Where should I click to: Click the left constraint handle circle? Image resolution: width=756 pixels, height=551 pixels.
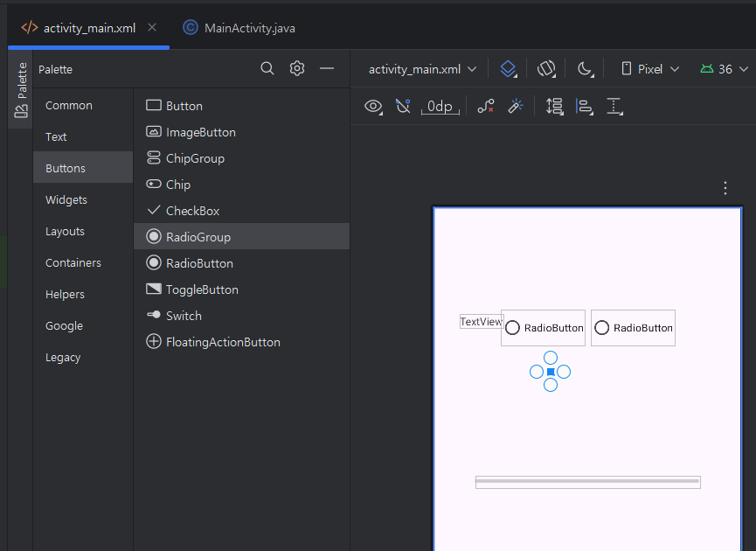tap(536, 372)
